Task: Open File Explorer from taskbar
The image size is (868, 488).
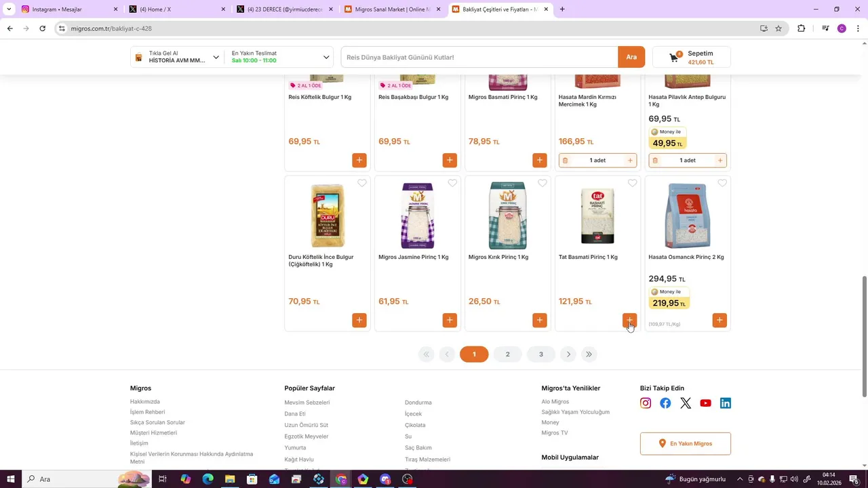Action: pos(230,479)
